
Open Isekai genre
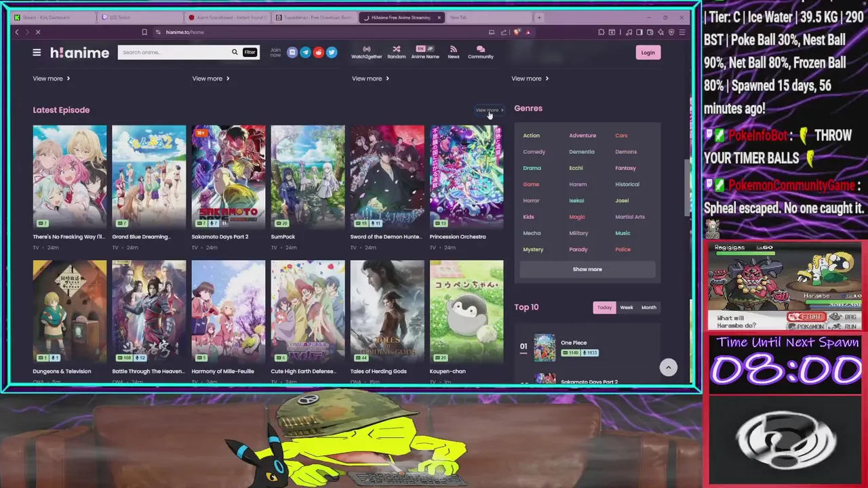[x=576, y=201]
